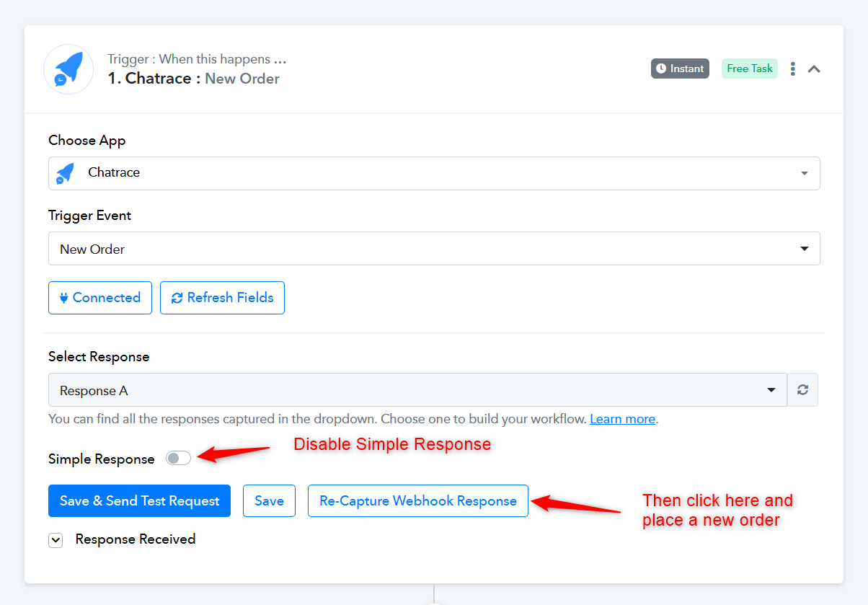Click the Chatrace rocket logo in header

(68, 69)
